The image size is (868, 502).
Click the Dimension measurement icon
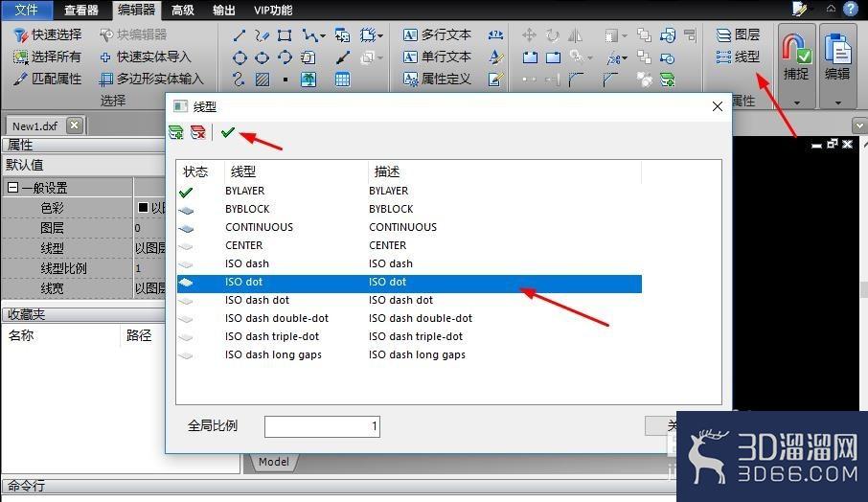tap(495, 34)
